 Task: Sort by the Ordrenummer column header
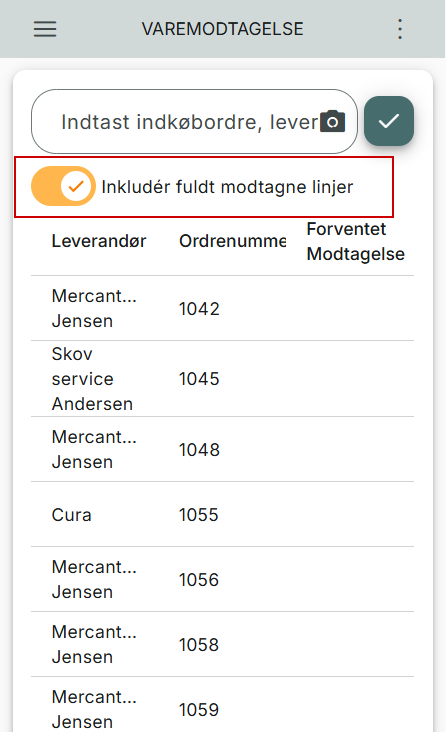tap(233, 241)
